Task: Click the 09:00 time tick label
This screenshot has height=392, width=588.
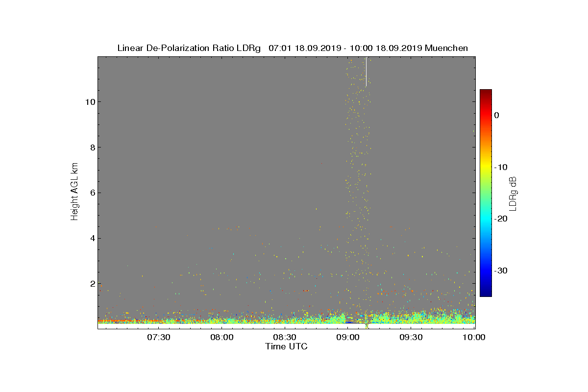Action: [348, 338]
